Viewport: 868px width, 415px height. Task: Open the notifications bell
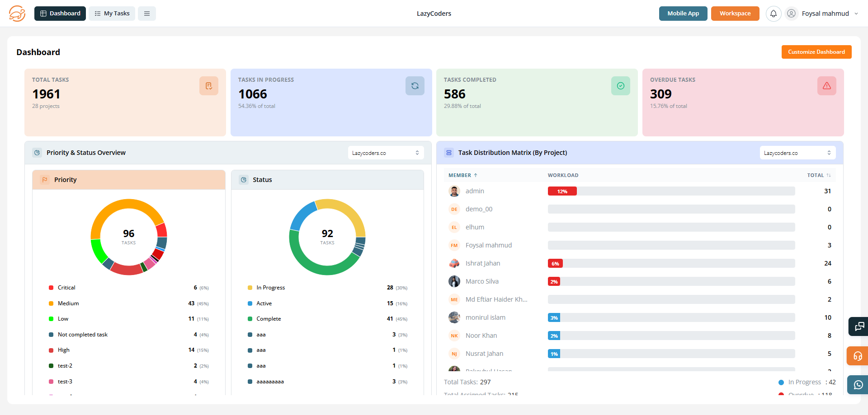click(774, 14)
